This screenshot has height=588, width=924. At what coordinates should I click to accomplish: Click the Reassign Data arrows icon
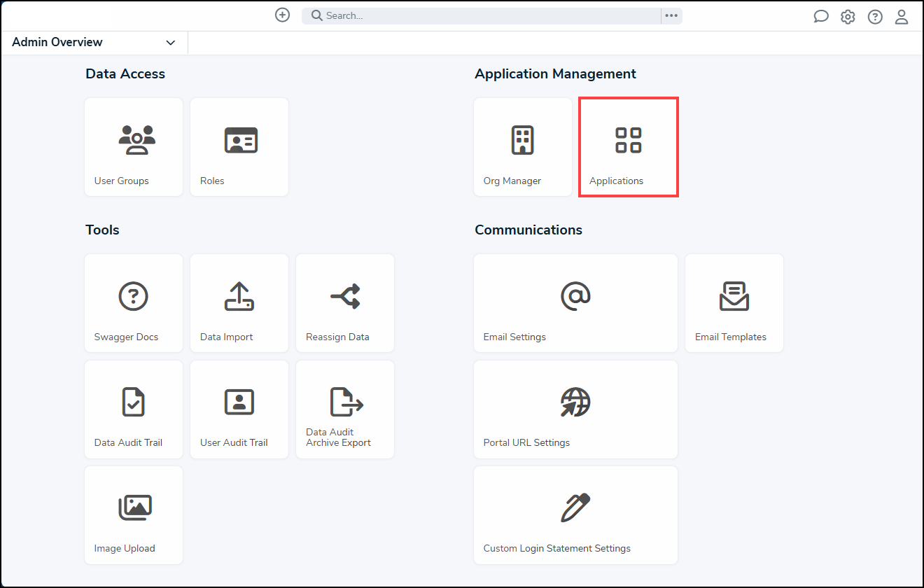[345, 296]
